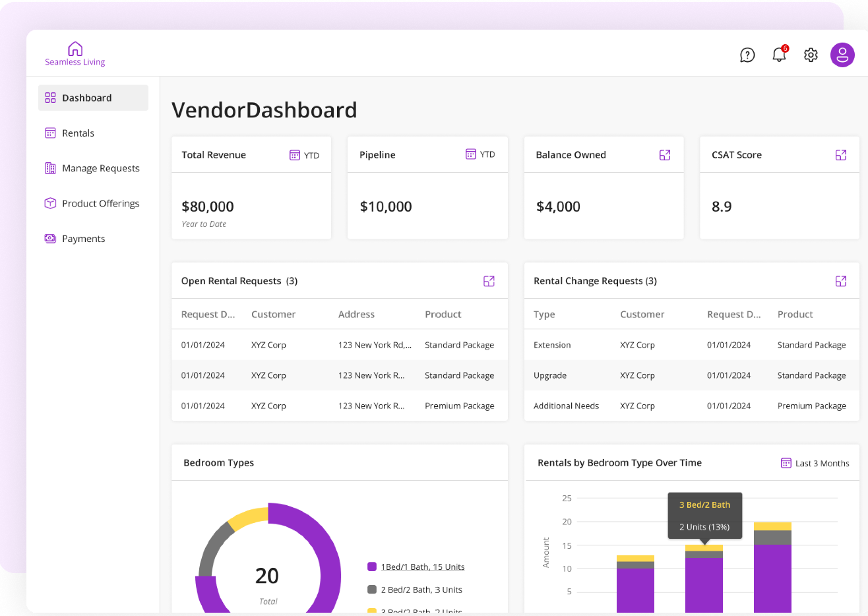Image resolution: width=868 pixels, height=616 pixels.
Task: Open the notifications bell
Action: [x=779, y=55]
